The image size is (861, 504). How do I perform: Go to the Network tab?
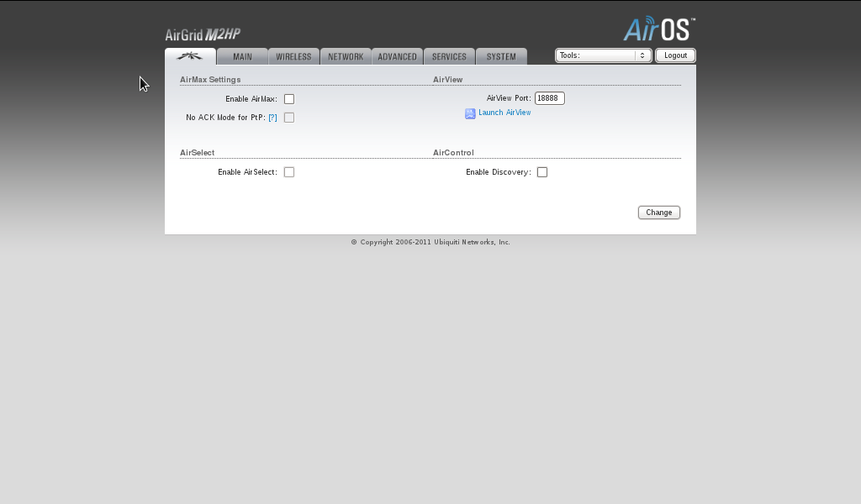coord(346,56)
